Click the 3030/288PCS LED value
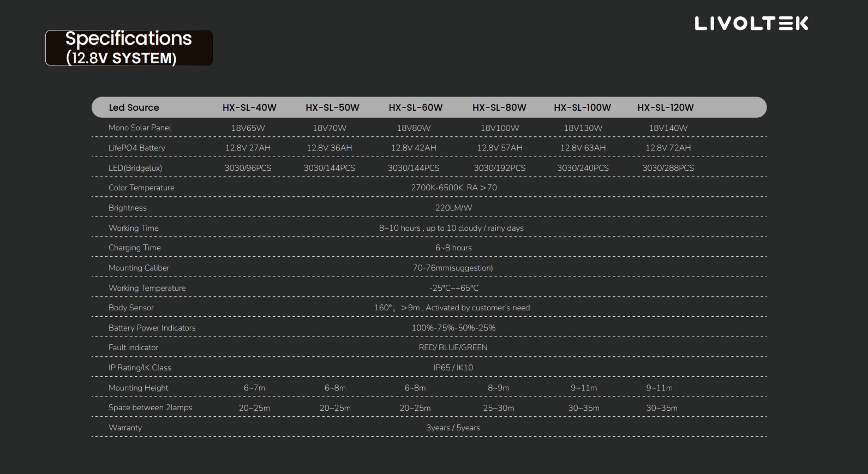This screenshot has width=868, height=474. [x=668, y=168]
